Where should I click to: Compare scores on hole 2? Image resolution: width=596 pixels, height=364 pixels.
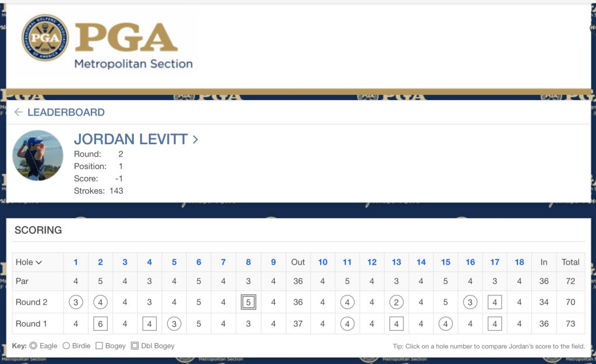pos(100,262)
